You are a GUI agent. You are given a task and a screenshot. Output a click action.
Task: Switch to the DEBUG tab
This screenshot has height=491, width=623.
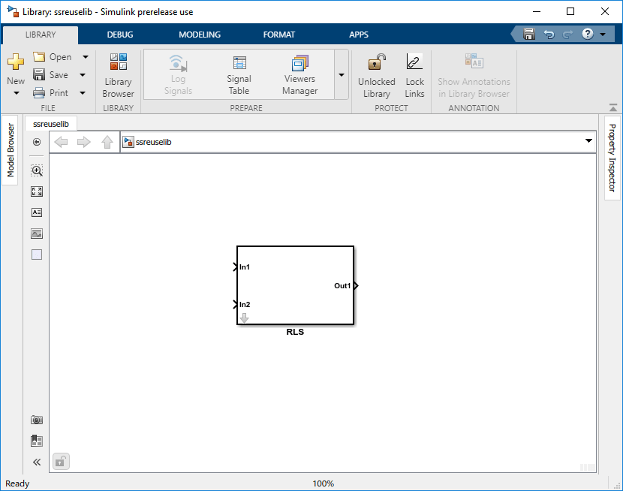pyautogui.click(x=120, y=35)
